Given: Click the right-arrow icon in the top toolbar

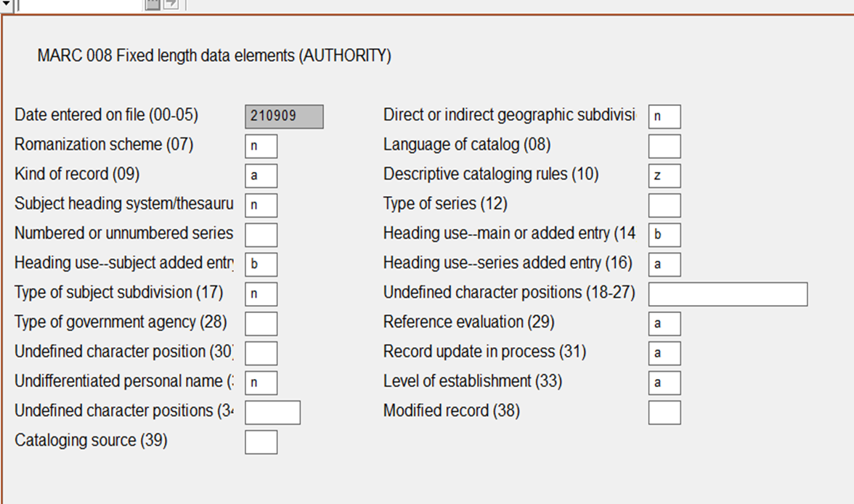Looking at the screenshot, I should (171, 4).
